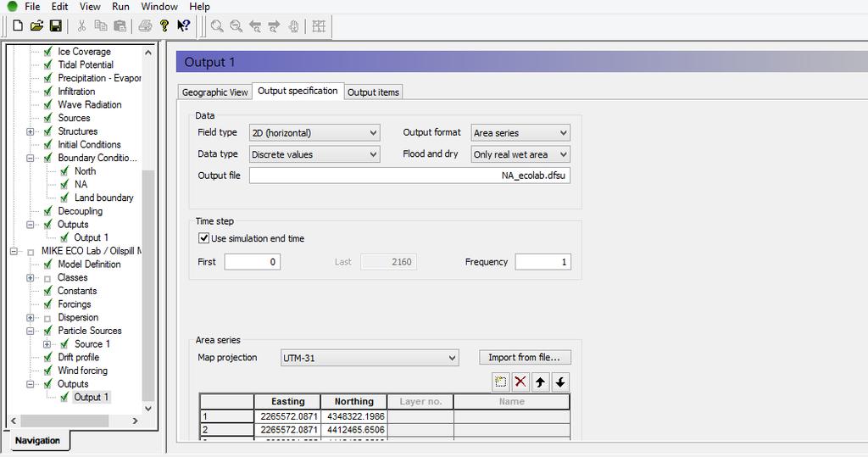
Task: Click the Copy toolbar icon
Action: 100,26
